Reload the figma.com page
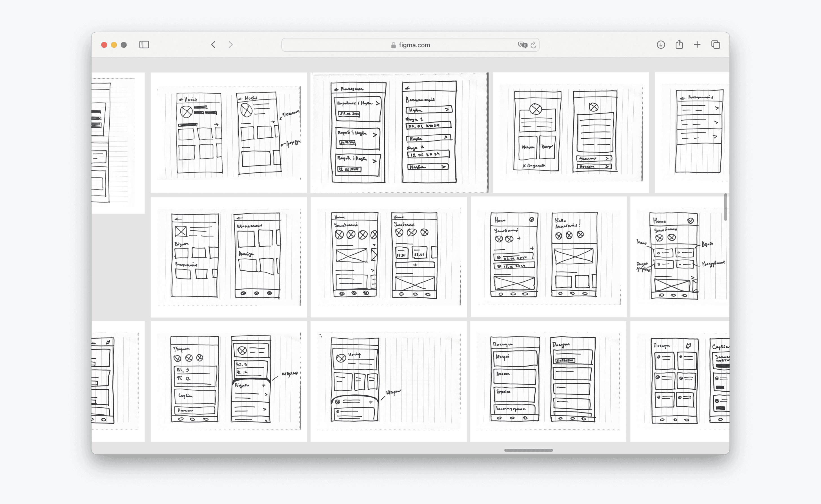 (533, 45)
